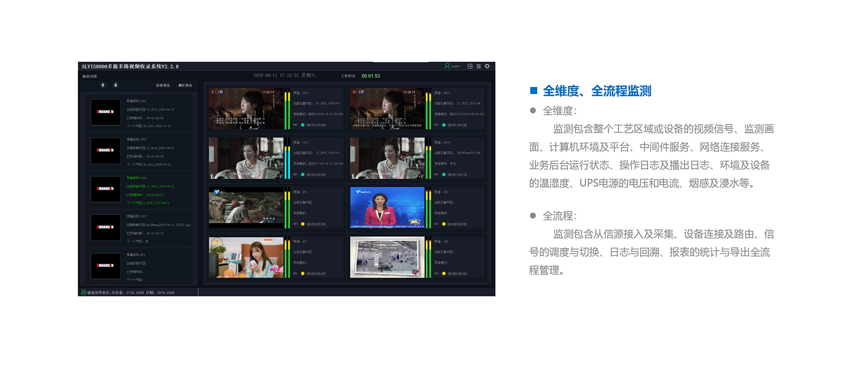868x366 pixels.
Task: Click the yellow REC indicator of channel IP1
Action: 302,224
